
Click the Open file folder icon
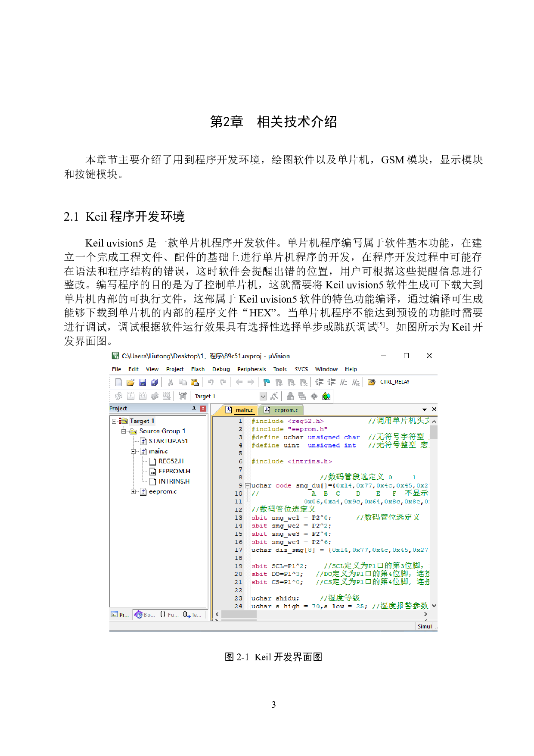coord(130,382)
